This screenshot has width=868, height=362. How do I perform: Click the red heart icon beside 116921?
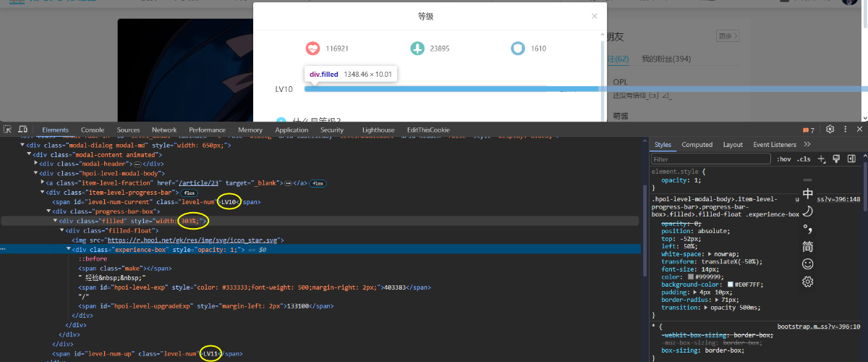(x=312, y=49)
